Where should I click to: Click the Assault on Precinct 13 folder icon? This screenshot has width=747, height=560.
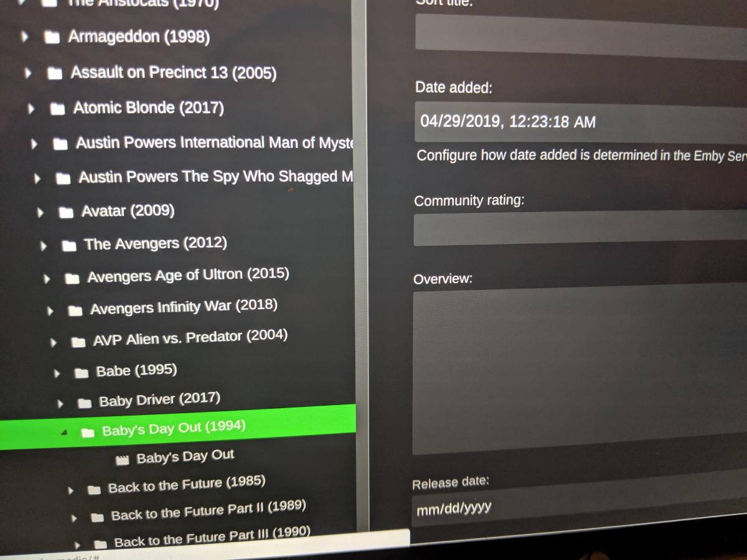point(55,73)
